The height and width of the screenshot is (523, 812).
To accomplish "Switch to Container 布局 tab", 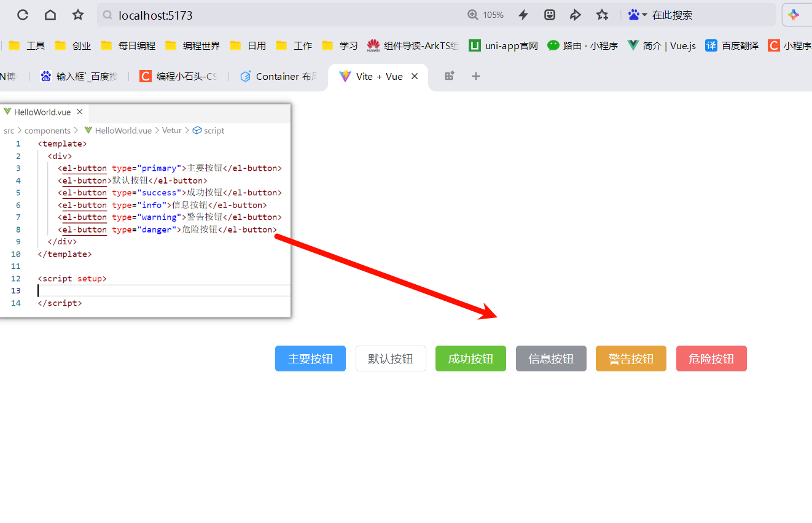I will [x=279, y=76].
